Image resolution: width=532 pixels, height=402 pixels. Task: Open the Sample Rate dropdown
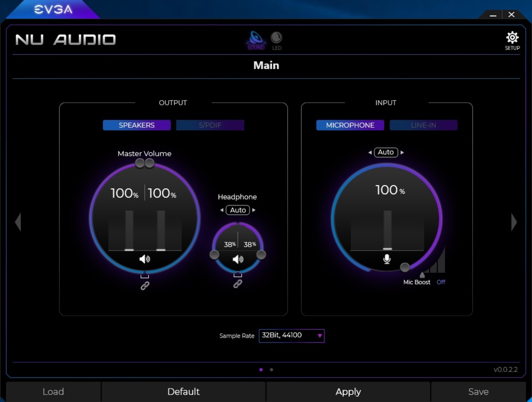pyautogui.click(x=291, y=336)
